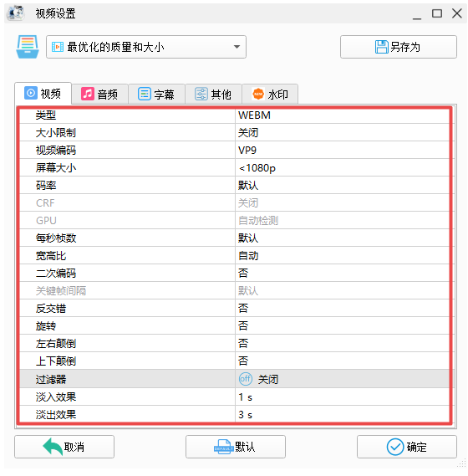Select the 淡入效果 1 s value
Viewport: 468px width, 476px height.
click(342, 397)
